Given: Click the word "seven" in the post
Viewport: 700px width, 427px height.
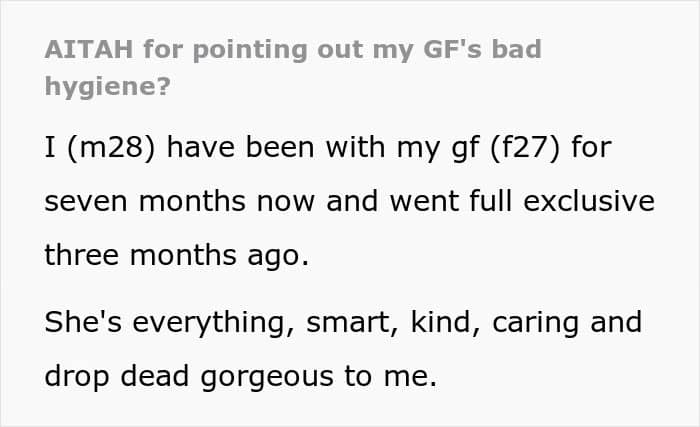Looking at the screenshot, I should pos(86,201).
